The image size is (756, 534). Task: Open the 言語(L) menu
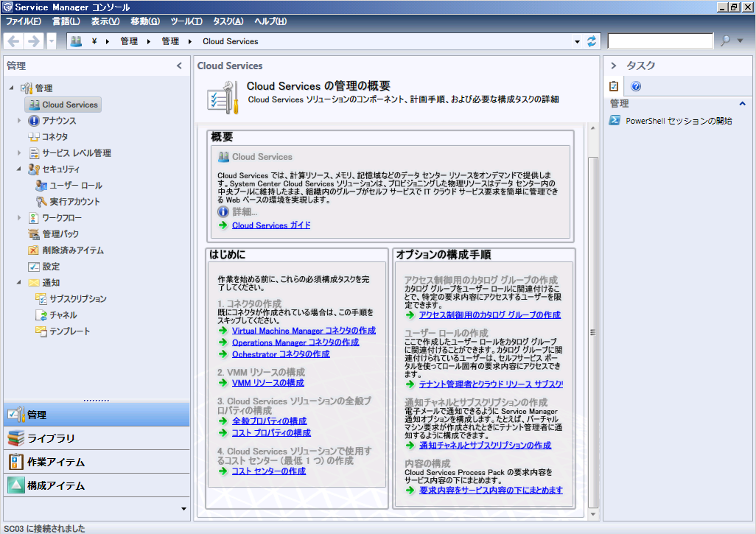[x=66, y=21]
